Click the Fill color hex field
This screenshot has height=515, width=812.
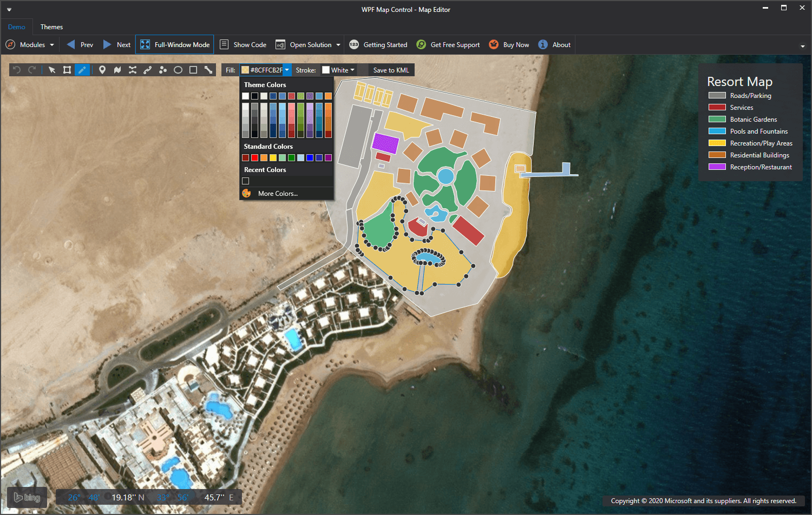pos(265,70)
